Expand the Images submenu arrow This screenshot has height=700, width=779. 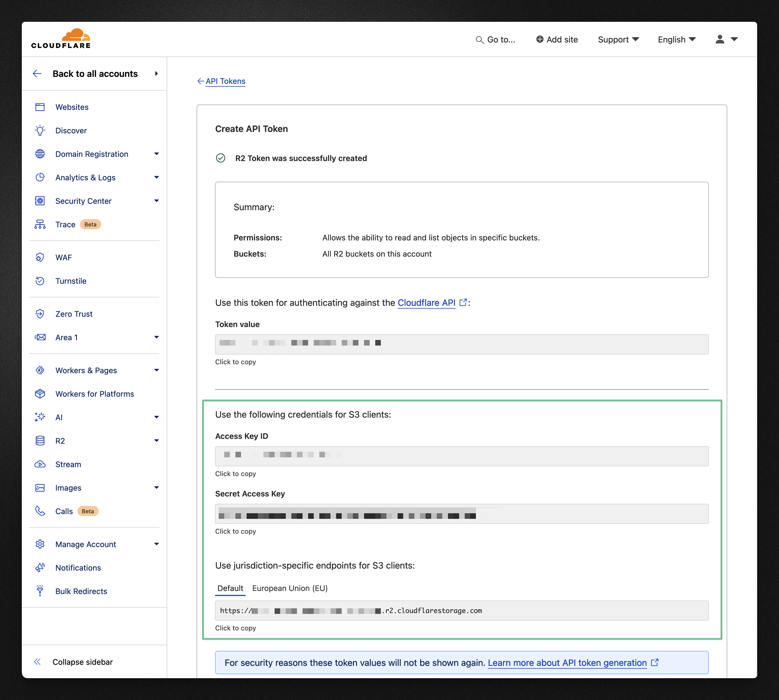[157, 488]
